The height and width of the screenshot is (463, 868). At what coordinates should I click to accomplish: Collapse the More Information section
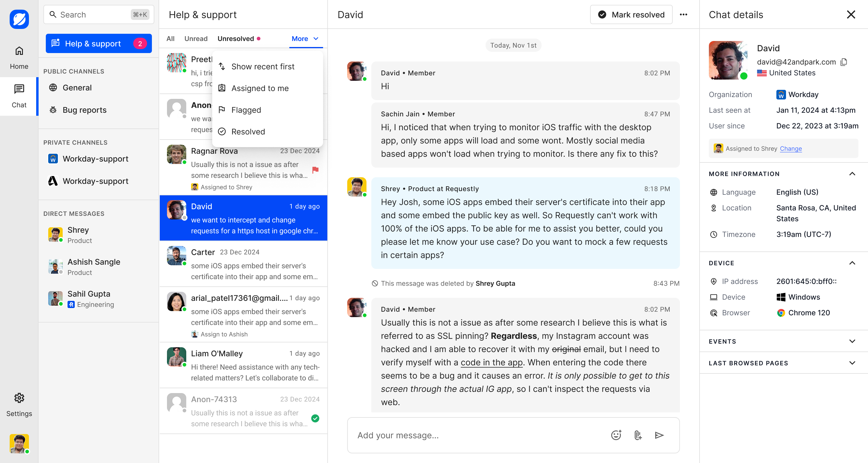tap(852, 174)
